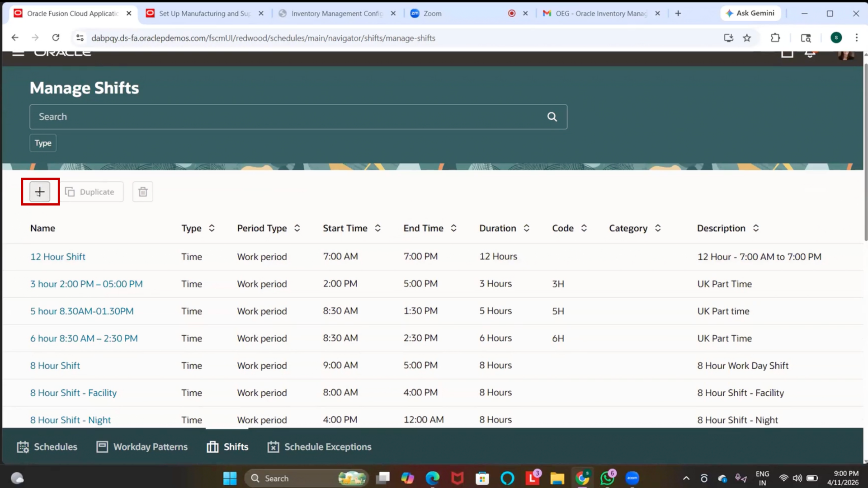Delete shift using trash icon
Screen dimensions: 868x488
tap(143, 192)
